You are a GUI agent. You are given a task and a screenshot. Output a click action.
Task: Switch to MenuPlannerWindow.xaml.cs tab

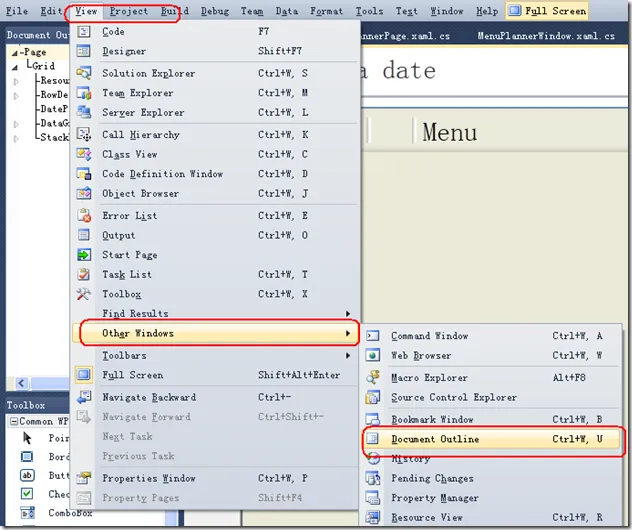(x=546, y=36)
